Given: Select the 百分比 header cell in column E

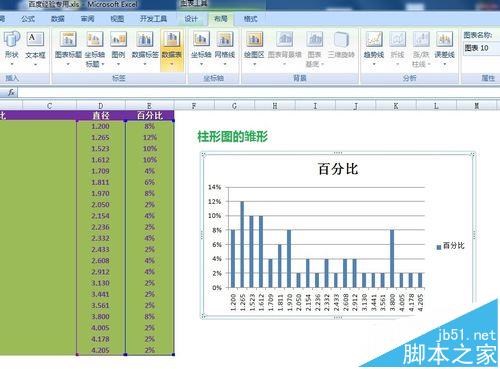Looking at the screenshot, I should point(149,115).
